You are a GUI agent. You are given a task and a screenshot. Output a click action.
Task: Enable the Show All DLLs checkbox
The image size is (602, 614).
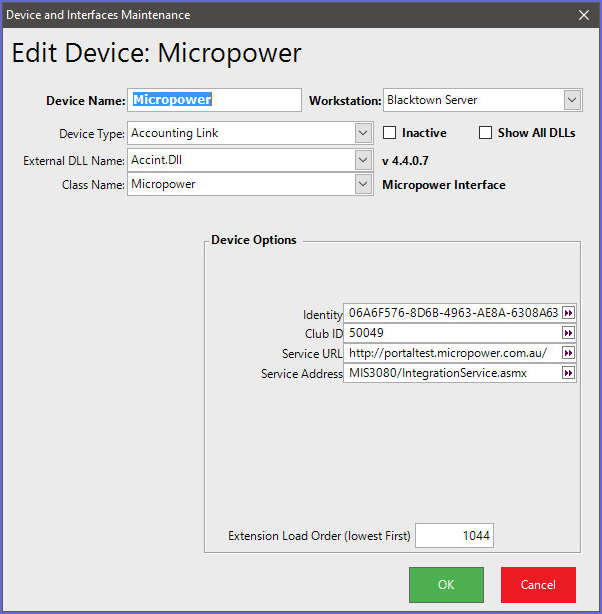pos(485,133)
